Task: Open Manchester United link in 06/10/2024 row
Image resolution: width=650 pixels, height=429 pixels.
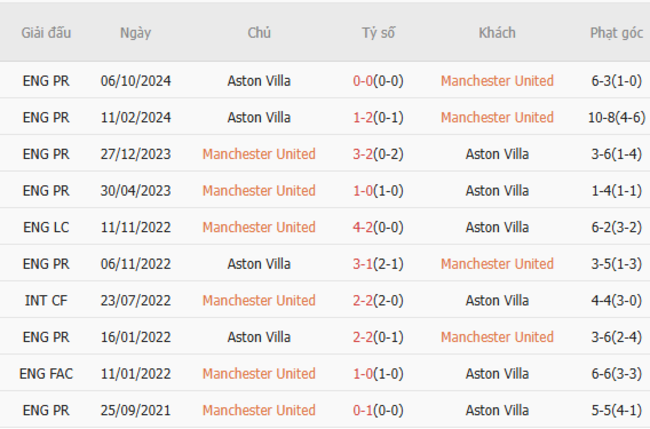Action: (x=497, y=81)
